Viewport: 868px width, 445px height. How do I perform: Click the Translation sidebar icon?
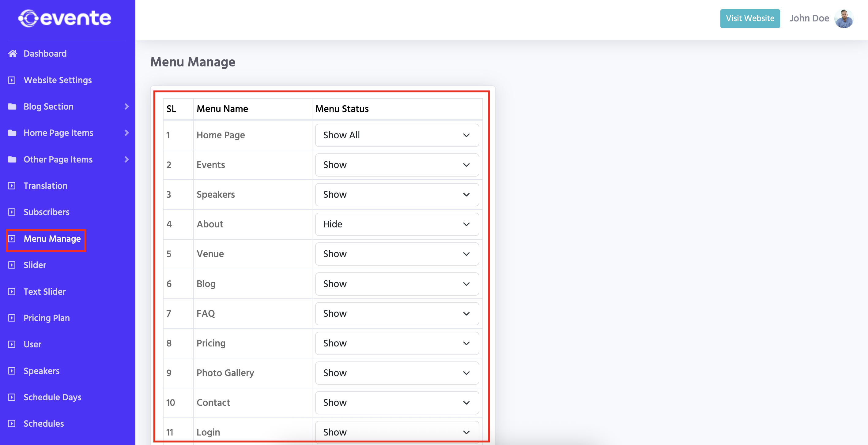pos(12,186)
